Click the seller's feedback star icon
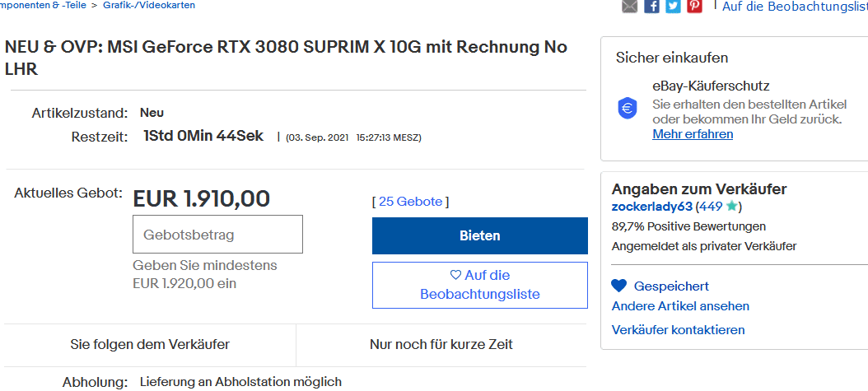The width and height of the screenshot is (868, 391). (x=731, y=207)
